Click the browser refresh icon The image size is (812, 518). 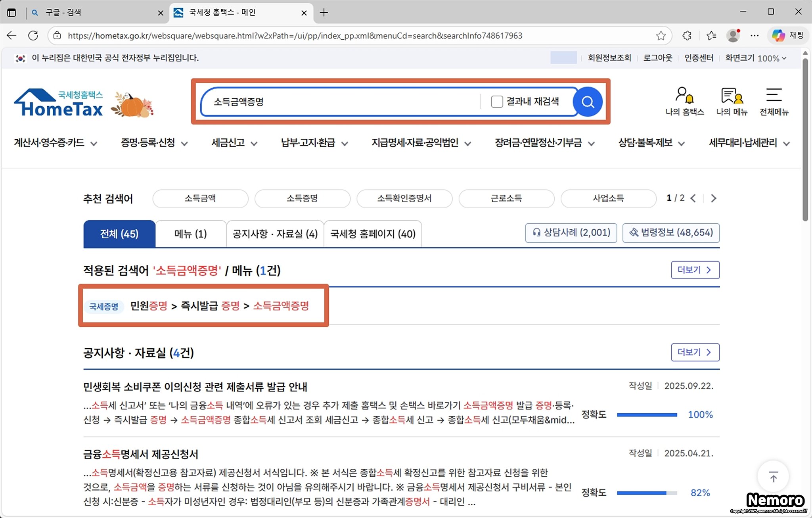(33, 36)
